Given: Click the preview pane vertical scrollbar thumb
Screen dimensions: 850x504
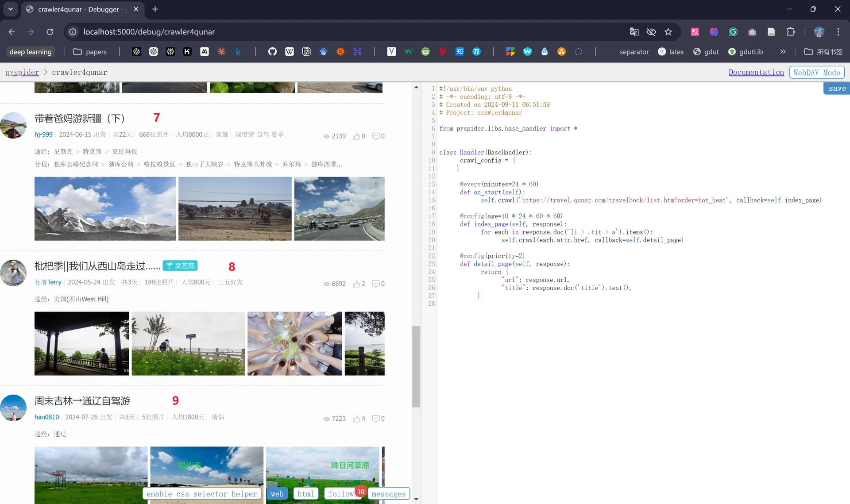Looking at the screenshot, I should tap(416, 366).
